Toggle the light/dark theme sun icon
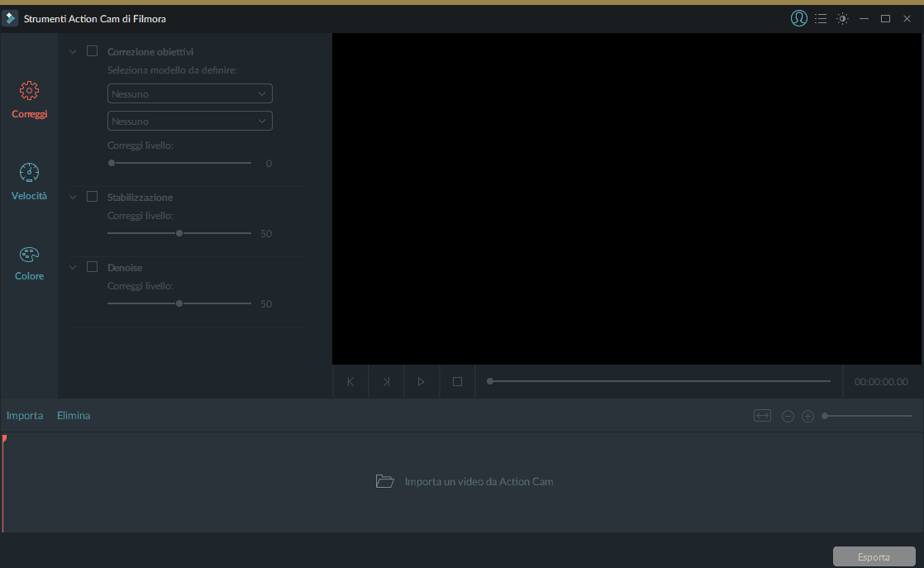 click(x=842, y=18)
